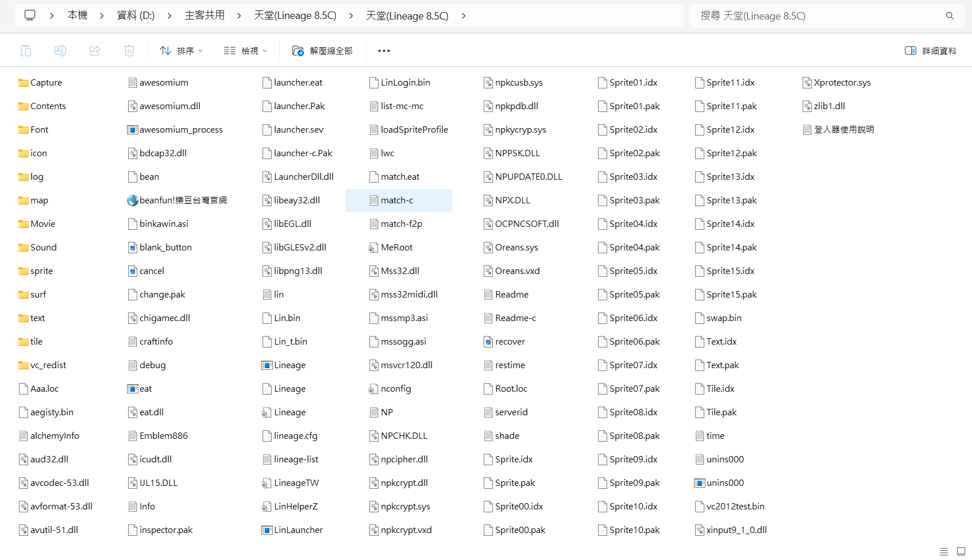Click the LineageTW file icon
Screen dimensions: 972x560
pos(267,483)
